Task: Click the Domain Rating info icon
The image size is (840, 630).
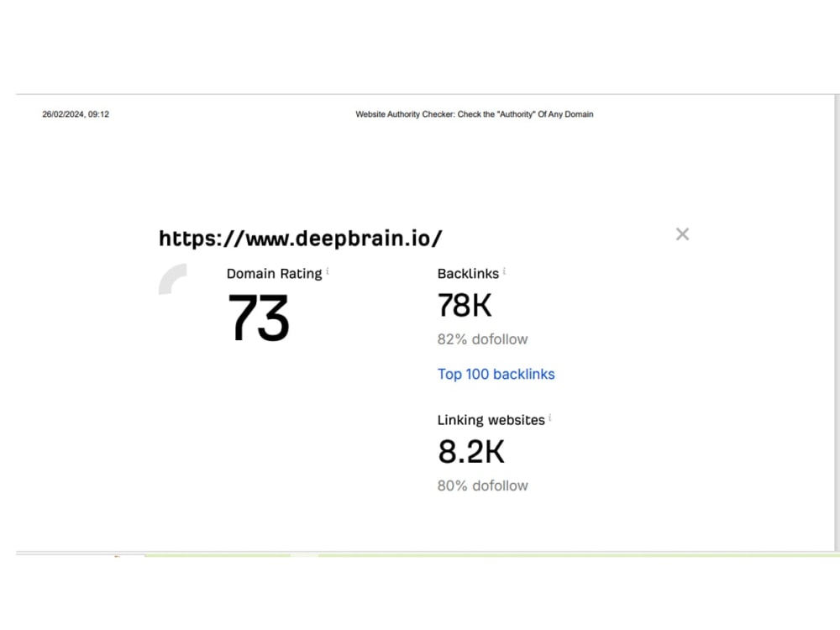Action: click(x=328, y=271)
